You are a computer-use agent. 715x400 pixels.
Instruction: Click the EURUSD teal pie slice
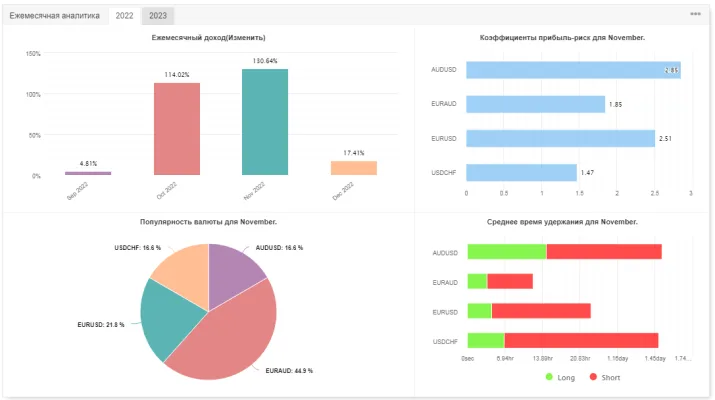click(166, 317)
